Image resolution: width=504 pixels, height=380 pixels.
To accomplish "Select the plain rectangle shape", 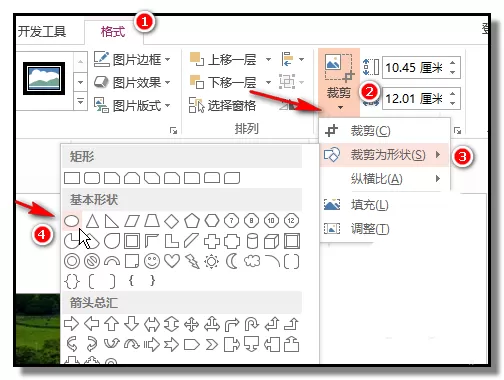I will pos(72,178).
